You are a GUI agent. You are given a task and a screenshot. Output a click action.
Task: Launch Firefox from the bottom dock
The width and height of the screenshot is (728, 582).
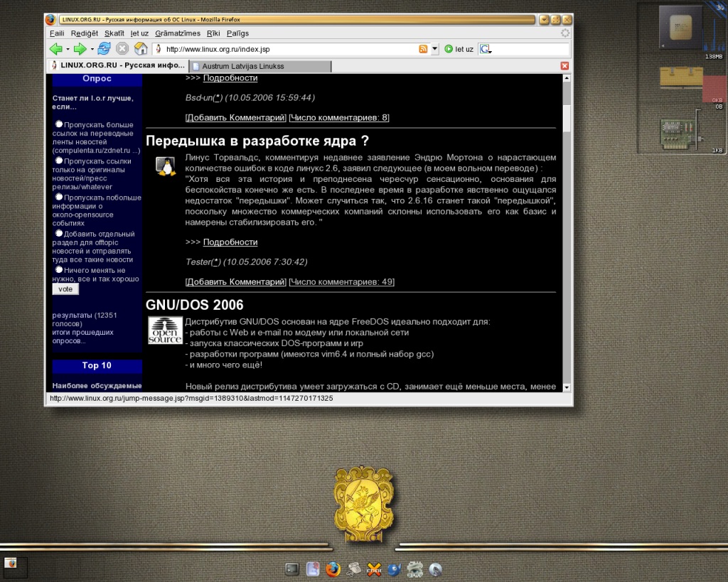[333, 569]
